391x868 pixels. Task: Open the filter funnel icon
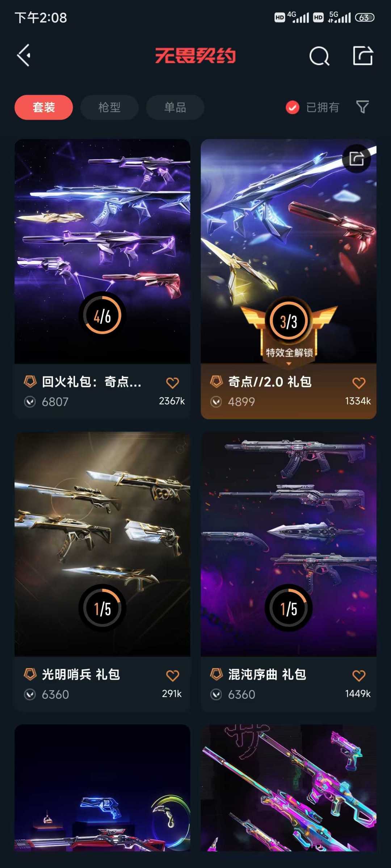362,107
